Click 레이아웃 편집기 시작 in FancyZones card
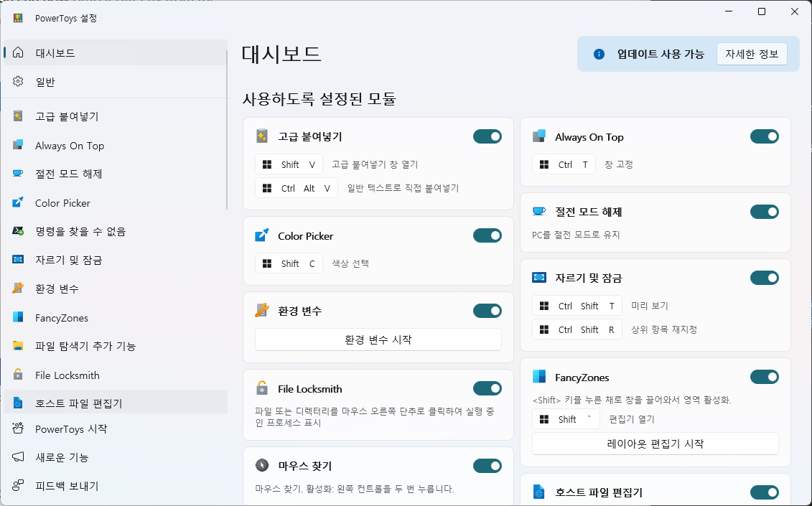This screenshot has width=812, height=506. [655, 444]
